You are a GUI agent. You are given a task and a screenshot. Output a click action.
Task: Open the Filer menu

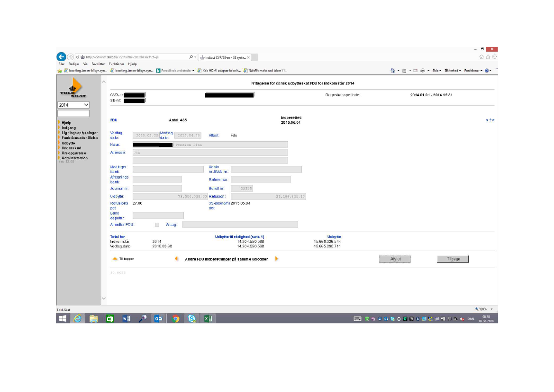pyautogui.click(x=62, y=64)
